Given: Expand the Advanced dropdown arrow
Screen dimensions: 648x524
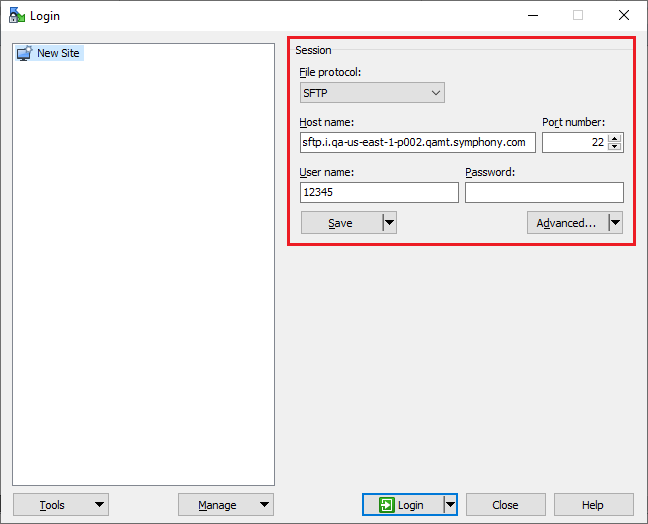Looking at the screenshot, I should (x=615, y=223).
